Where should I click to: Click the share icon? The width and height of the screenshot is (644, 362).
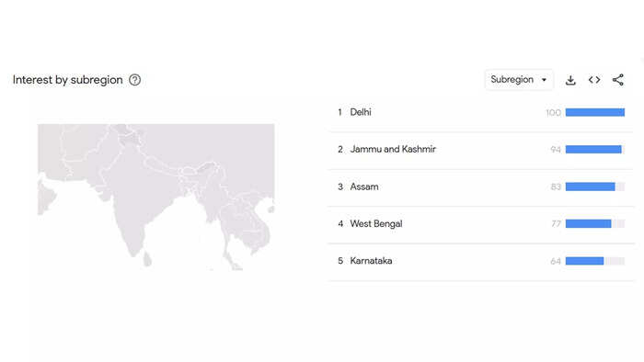tap(617, 80)
